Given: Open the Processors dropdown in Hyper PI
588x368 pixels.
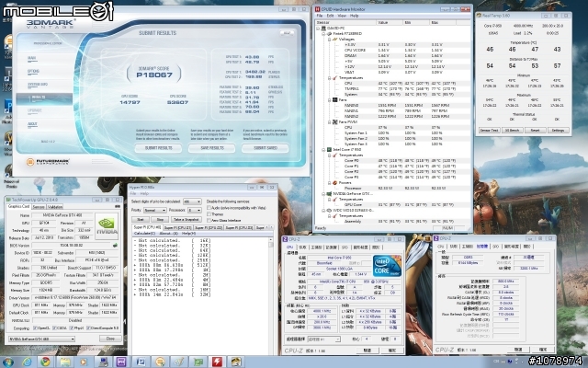Looking at the screenshot, I should 194,211.
